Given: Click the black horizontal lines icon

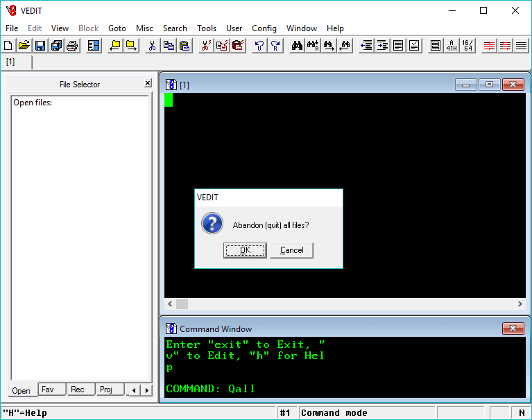Looking at the screenshot, I should coord(521,46).
